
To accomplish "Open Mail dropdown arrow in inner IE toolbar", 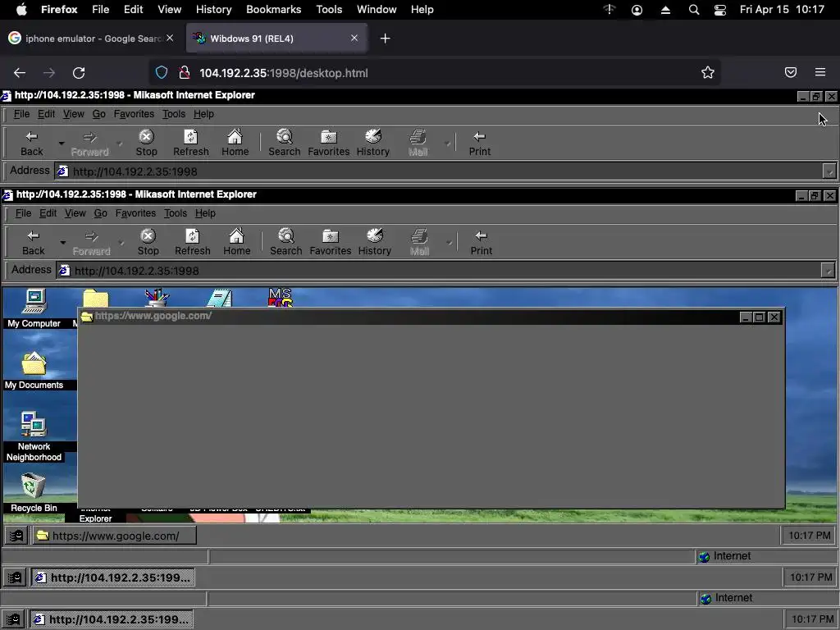I will 449,242.
